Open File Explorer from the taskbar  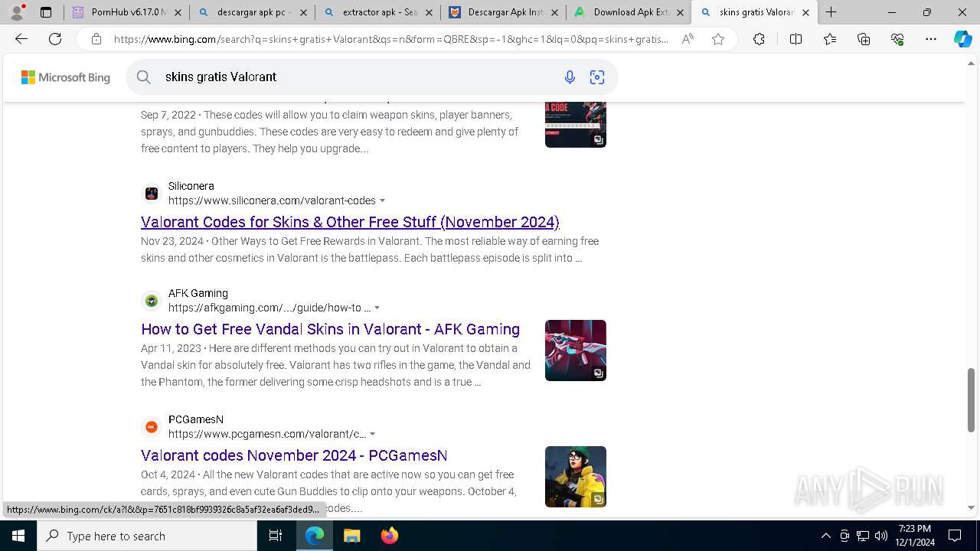pos(351,536)
